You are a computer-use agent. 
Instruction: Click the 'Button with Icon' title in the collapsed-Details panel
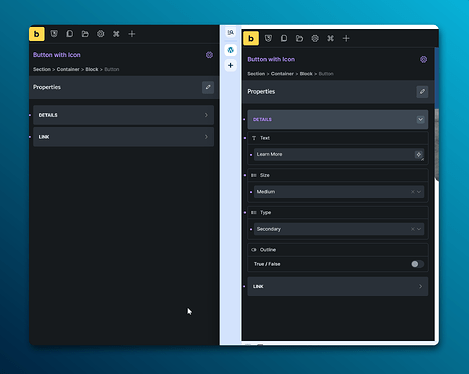[57, 55]
